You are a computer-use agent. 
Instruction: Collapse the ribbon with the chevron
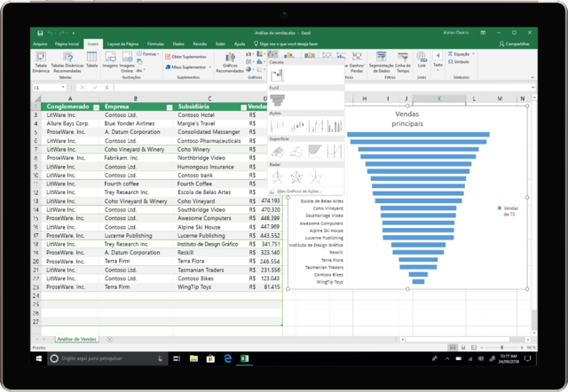(532, 77)
